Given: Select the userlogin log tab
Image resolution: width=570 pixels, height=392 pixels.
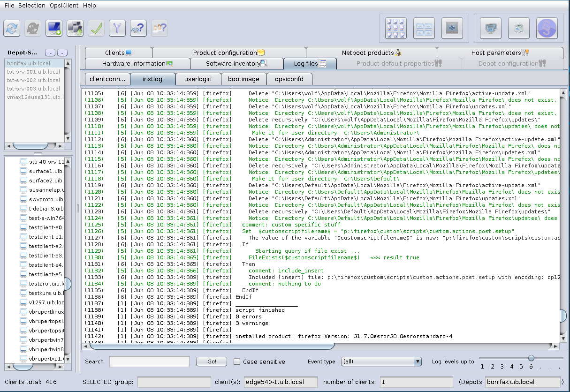Looking at the screenshot, I should (198, 79).
